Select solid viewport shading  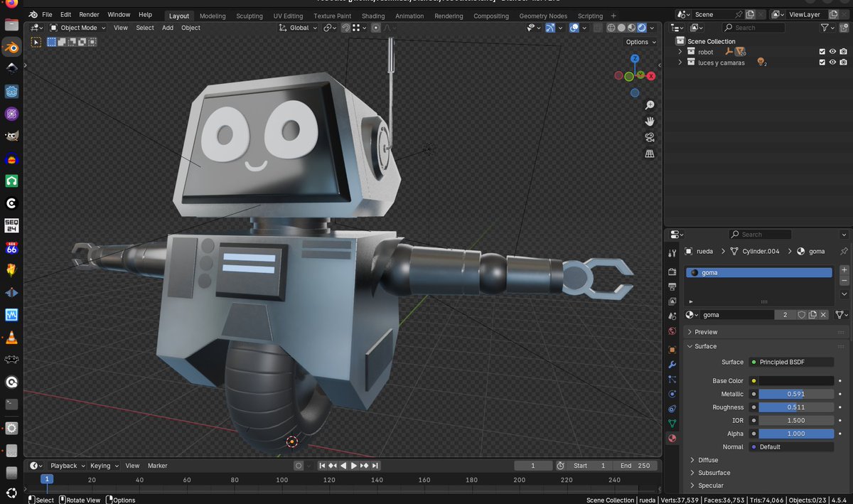pyautogui.click(x=621, y=28)
